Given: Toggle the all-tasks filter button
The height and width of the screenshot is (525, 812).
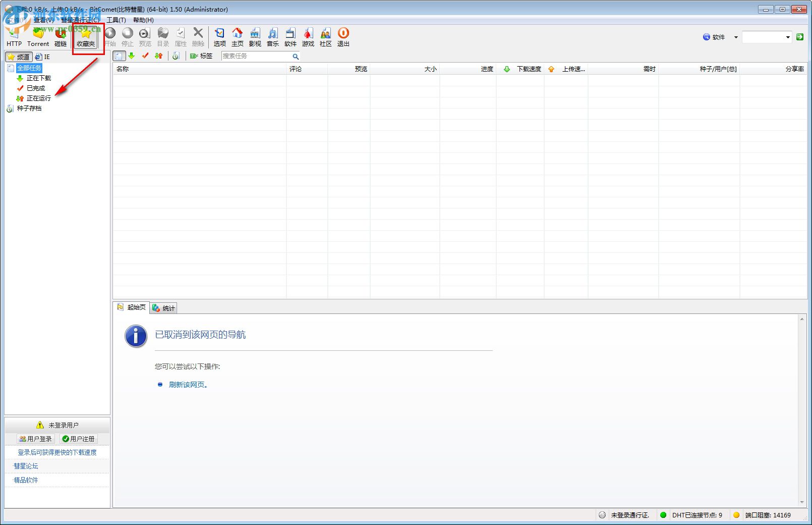Looking at the screenshot, I should pos(119,56).
